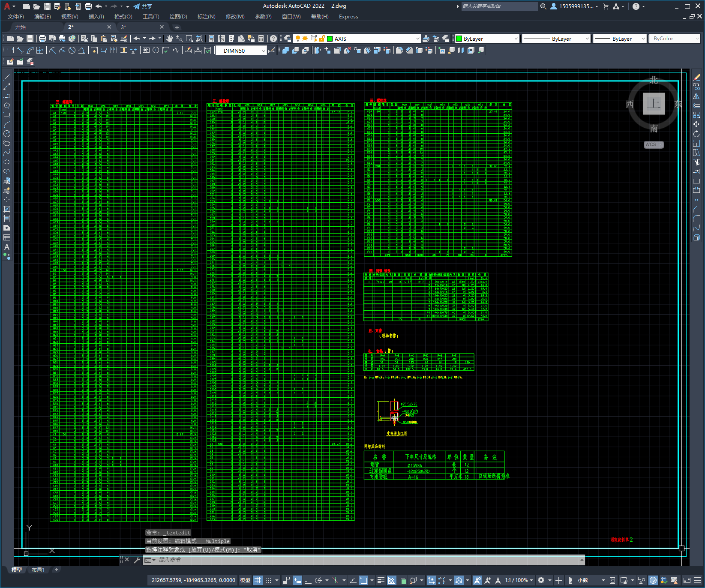This screenshot has height=588, width=705.
Task: Select the Erase tool in modify toolbar
Action: (x=696, y=78)
